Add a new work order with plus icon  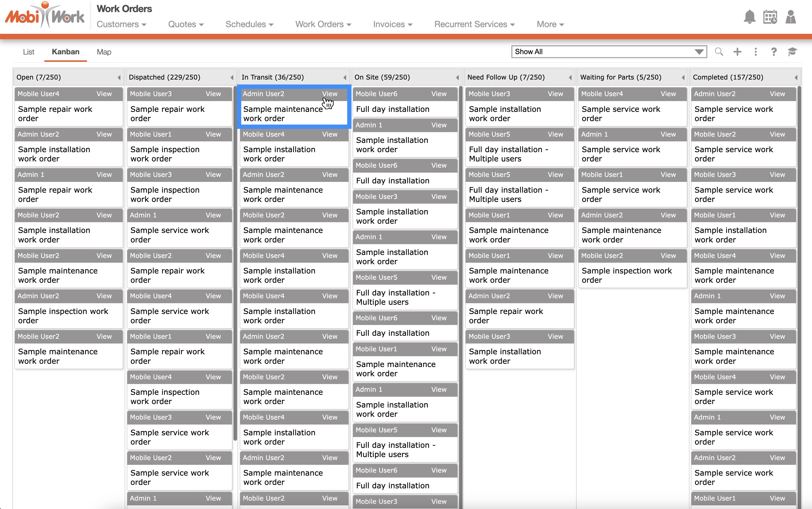[737, 52]
